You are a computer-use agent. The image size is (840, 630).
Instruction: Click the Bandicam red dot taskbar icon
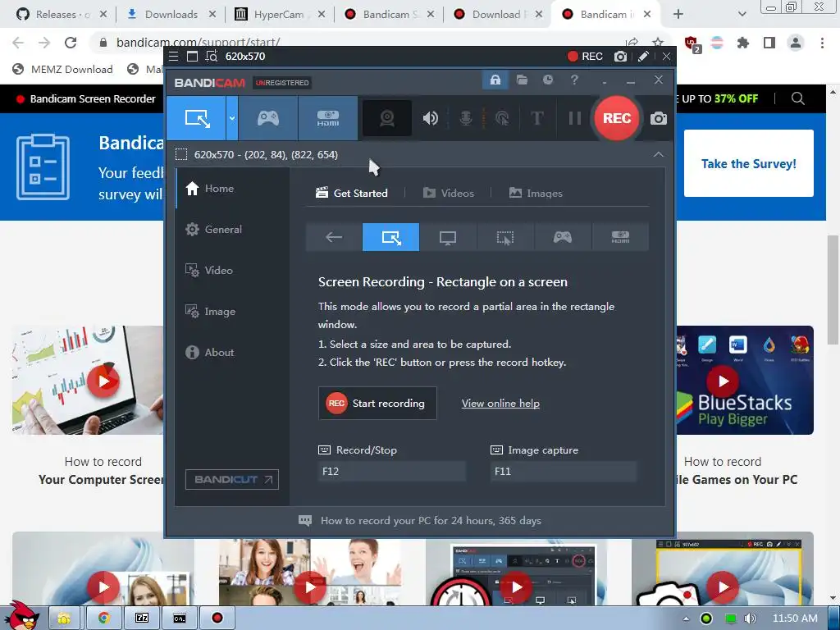(217, 619)
